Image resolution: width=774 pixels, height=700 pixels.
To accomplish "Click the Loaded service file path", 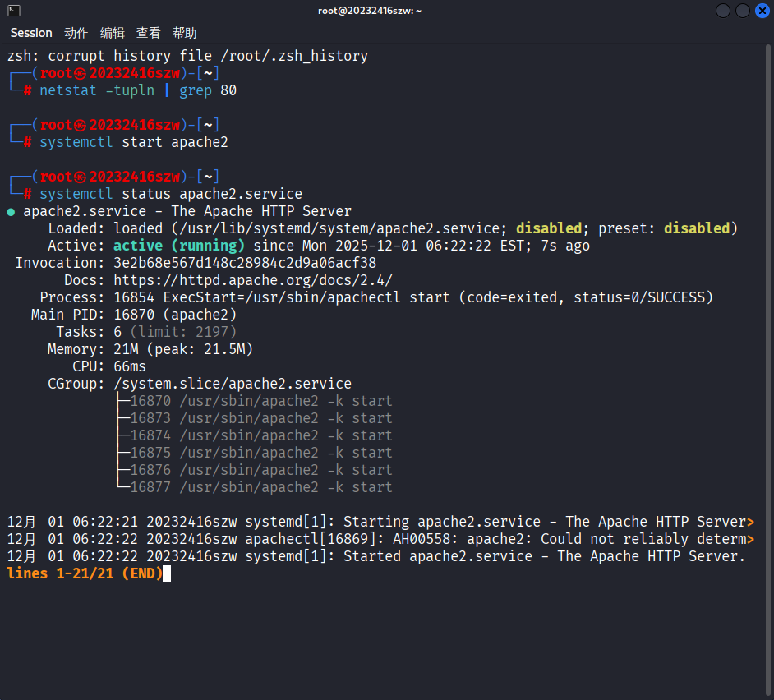I will pyautogui.click(x=339, y=228).
